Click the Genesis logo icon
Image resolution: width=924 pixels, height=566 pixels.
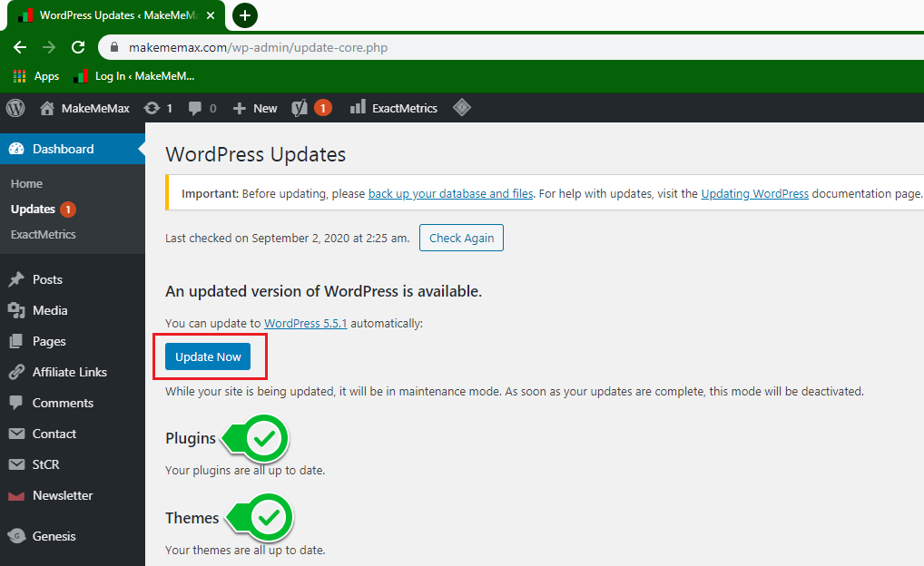(x=16, y=535)
